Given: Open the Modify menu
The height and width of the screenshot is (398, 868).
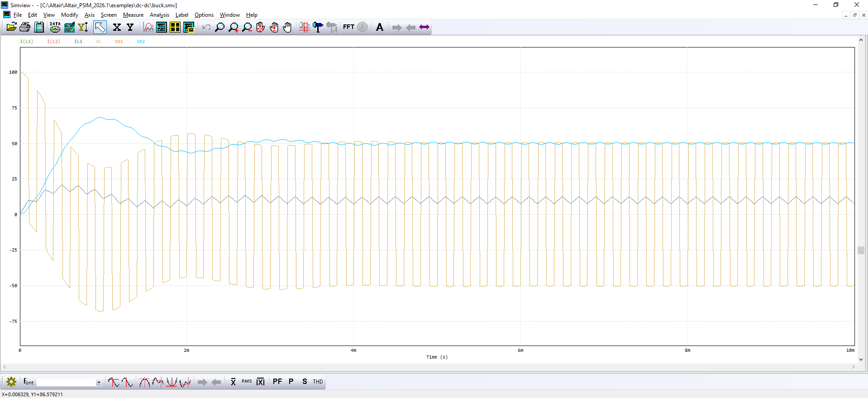Looking at the screenshot, I should pos(70,15).
